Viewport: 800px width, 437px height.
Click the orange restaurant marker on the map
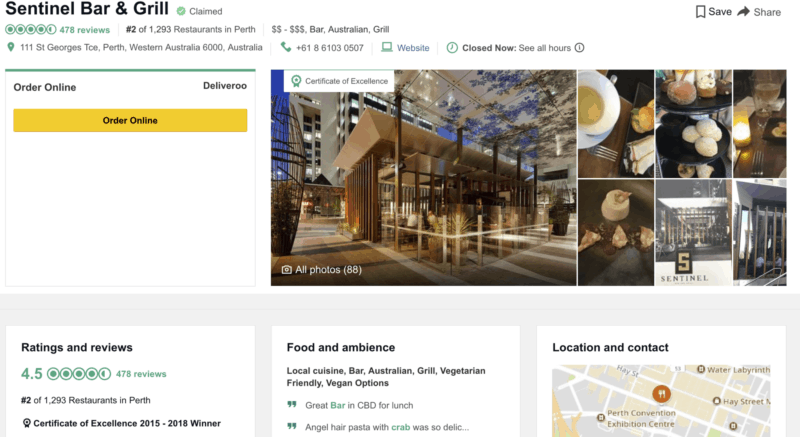(x=661, y=394)
